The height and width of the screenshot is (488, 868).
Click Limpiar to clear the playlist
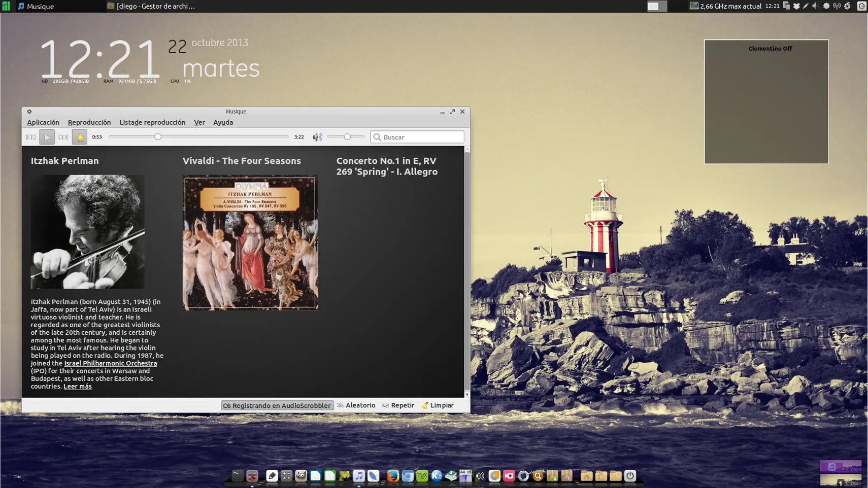pyautogui.click(x=438, y=405)
